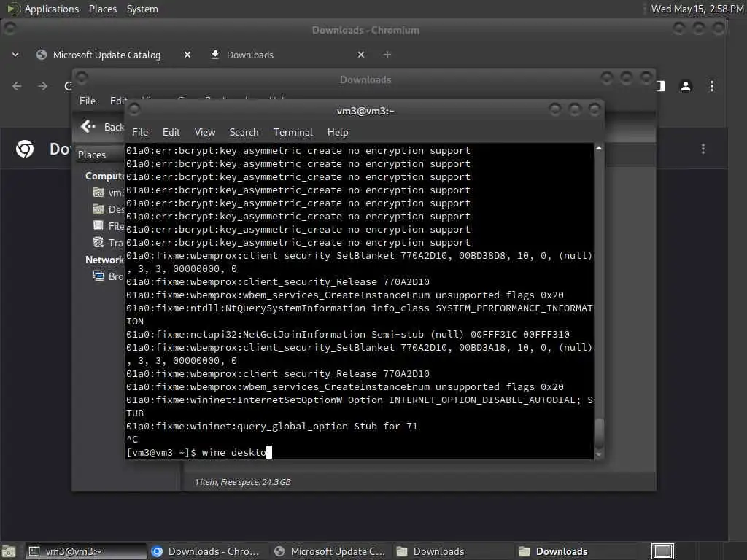Click the clock showing Wed May 15
747x560 pixels.
click(x=697, y=9)
